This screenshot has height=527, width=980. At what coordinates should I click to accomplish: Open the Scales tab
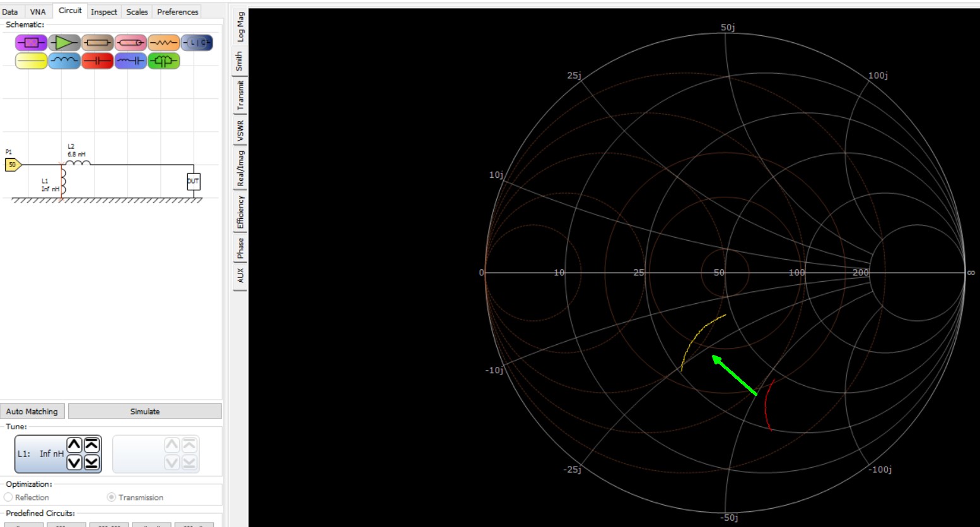137,12
